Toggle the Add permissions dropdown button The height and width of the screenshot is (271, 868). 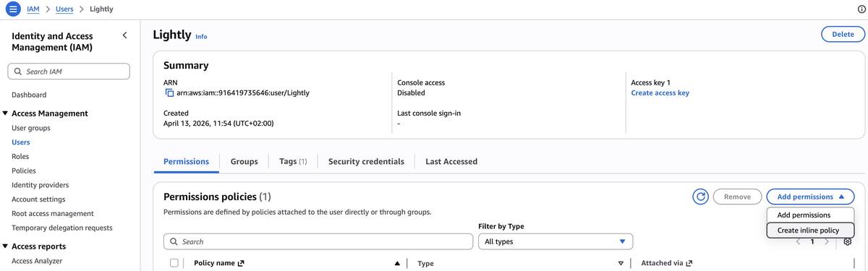pyautogui.click(x=810, y=197)
